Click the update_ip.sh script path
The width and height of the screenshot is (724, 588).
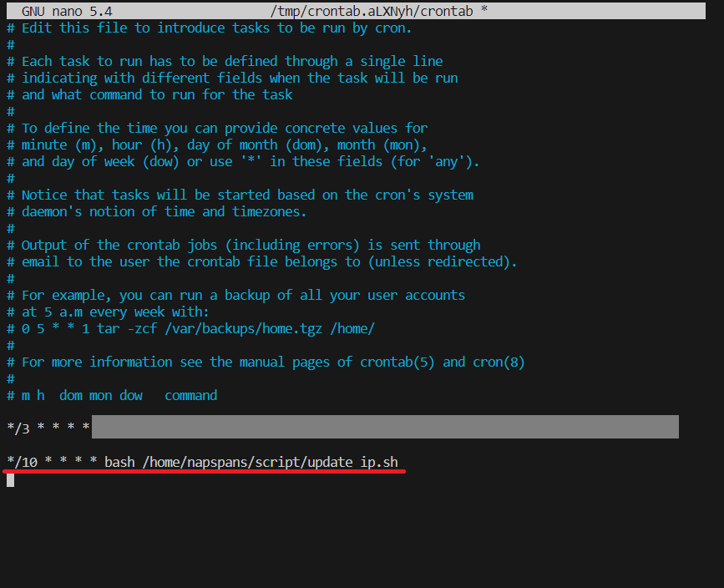(354, 462)
